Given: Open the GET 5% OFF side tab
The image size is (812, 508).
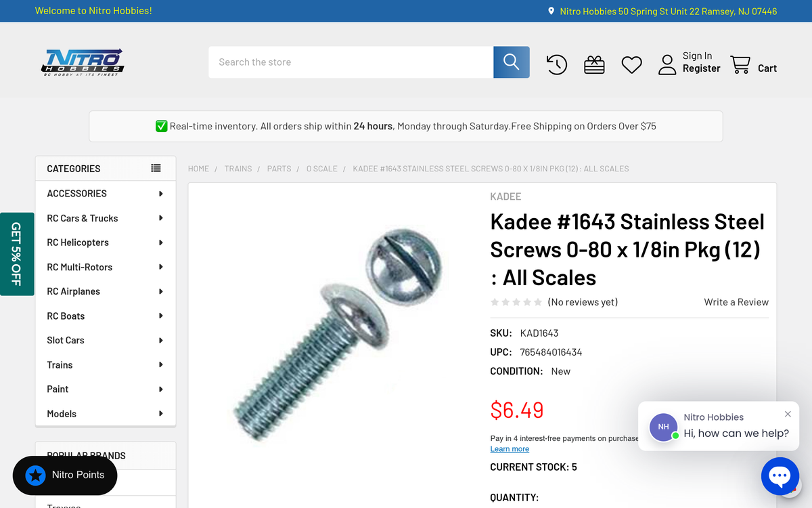Looking at the screenshot, I should pyautogui.click(x=17, y=254).
